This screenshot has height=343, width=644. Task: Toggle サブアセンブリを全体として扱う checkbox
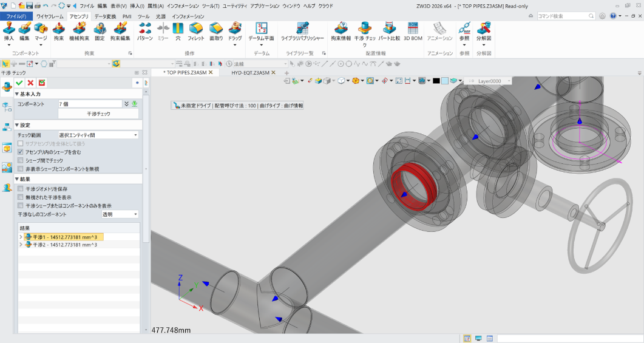tap(21, 143)
